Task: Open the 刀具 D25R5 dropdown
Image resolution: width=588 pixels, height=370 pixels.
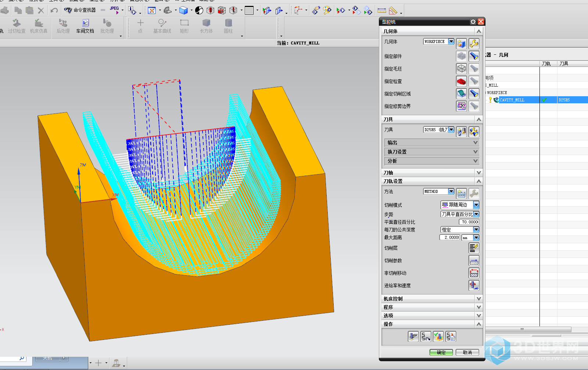Action: coord(451,130)
